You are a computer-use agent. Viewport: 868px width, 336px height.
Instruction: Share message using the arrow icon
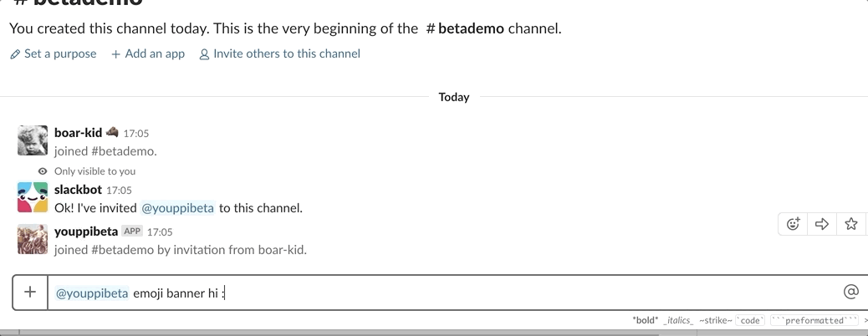(x=822, y=224)
